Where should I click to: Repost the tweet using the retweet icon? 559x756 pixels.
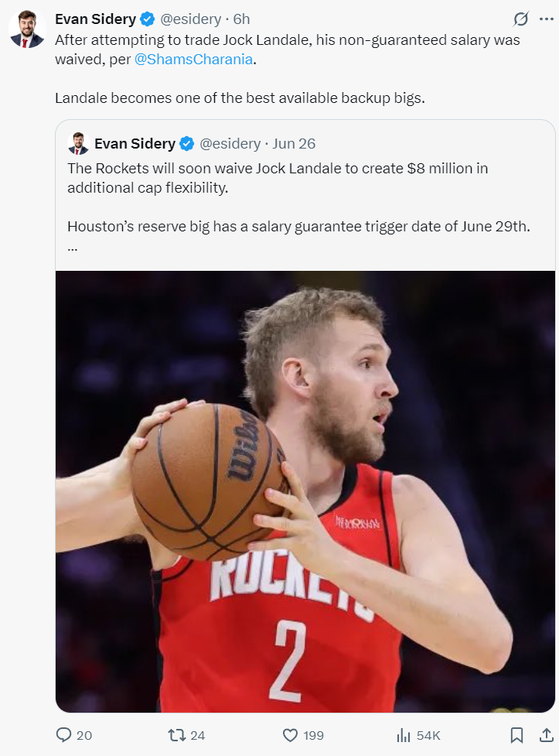pyautogui.click(x=177, y=735)
